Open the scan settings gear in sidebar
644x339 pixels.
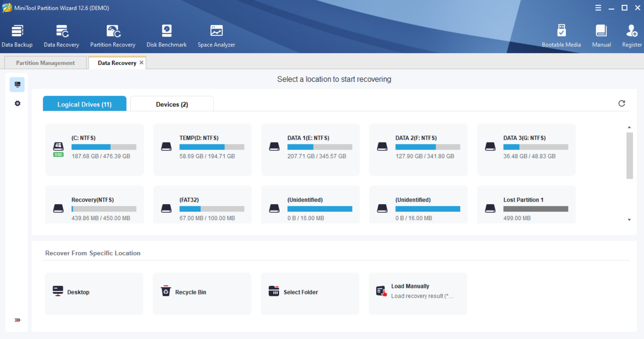tap(17, 103)
